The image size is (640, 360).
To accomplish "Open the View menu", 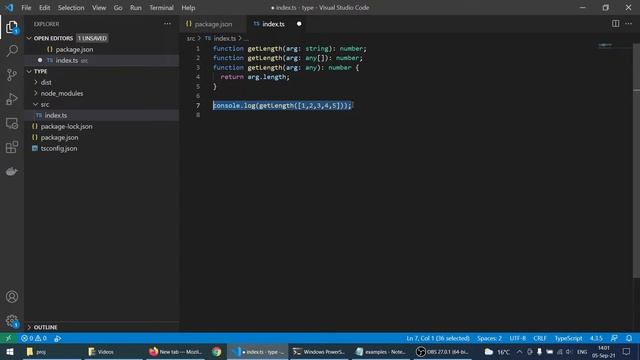I will (99, 7).
